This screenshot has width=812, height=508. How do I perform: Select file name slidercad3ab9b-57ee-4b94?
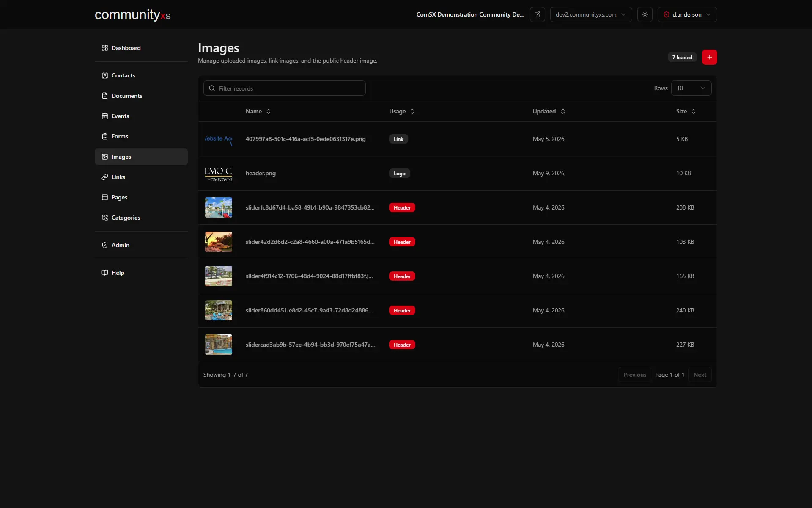click(x=310, y=345)
